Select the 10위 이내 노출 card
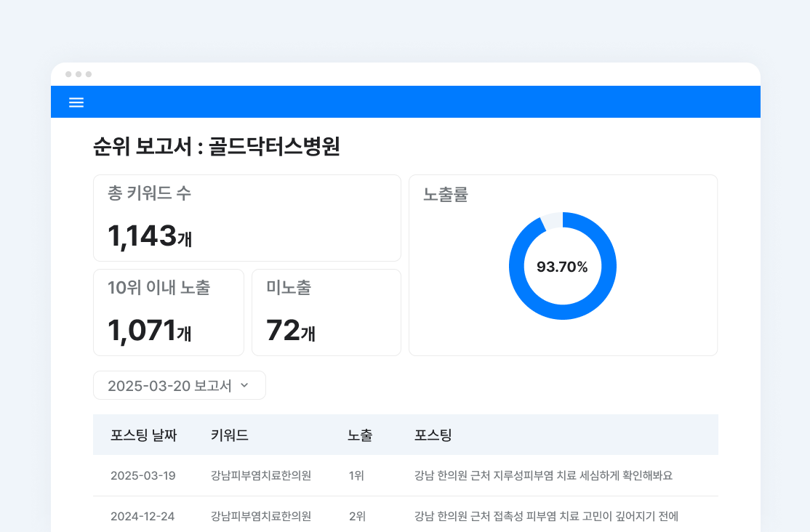Screen dimensions: 810x532 tap(168, 312)
